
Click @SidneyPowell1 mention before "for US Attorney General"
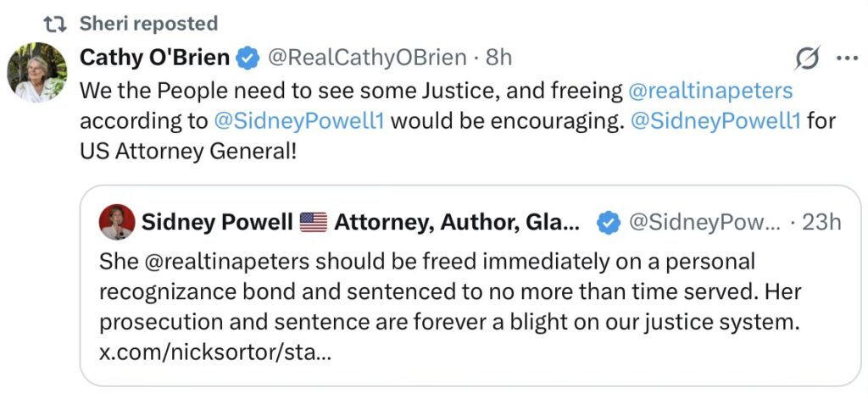pos(714,120)
